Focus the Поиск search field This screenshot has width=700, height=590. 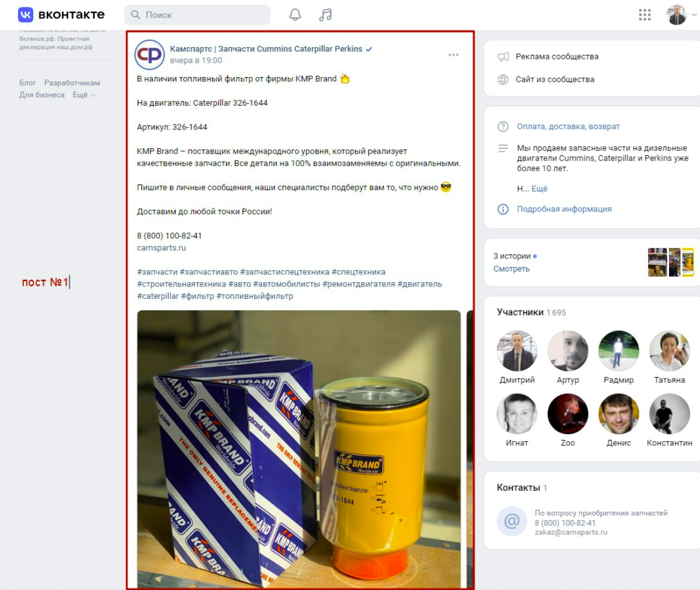pos(197,15)
